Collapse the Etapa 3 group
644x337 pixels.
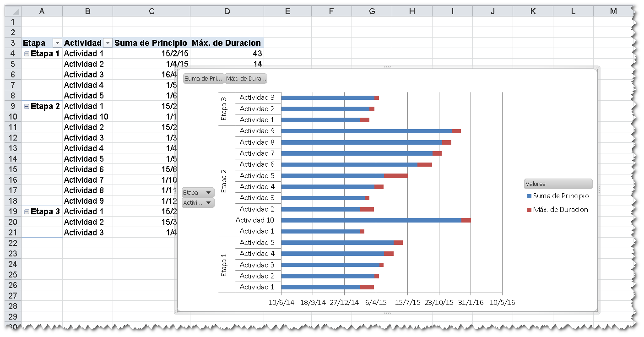point(27,212)
